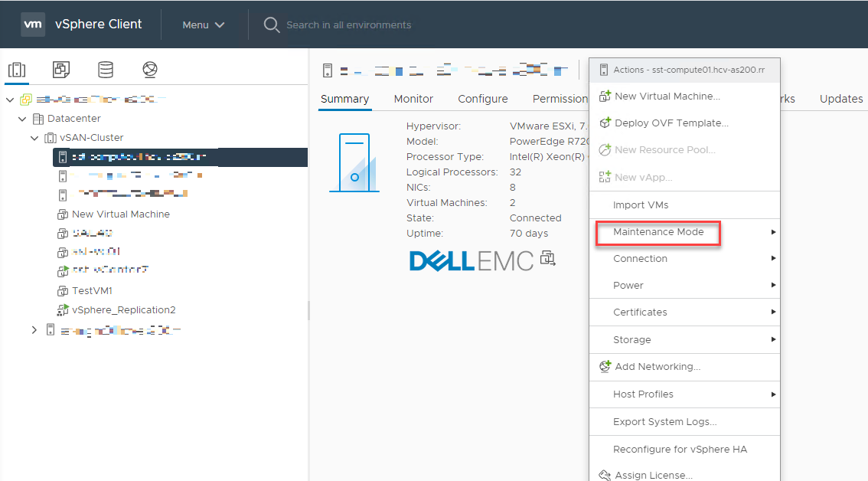Viewport: 868px width, 481px height.
Task: Open the Maintenance Mode submenu
Action: 657,231
